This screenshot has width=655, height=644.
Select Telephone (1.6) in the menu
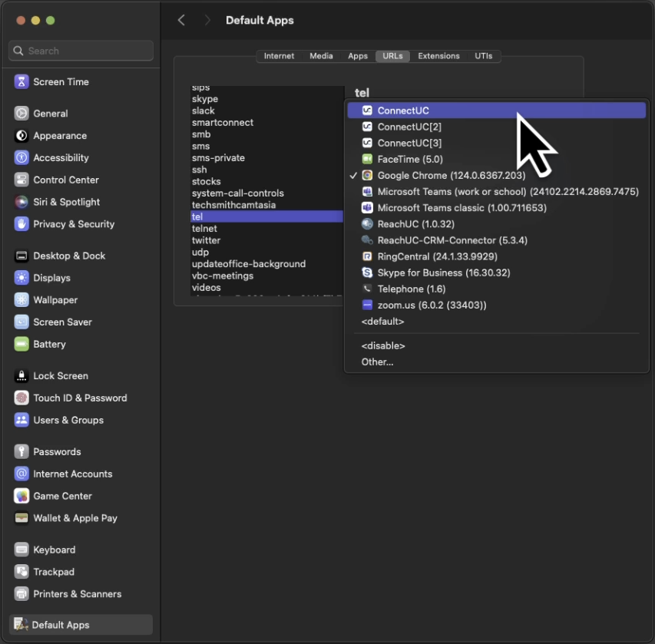496,289
